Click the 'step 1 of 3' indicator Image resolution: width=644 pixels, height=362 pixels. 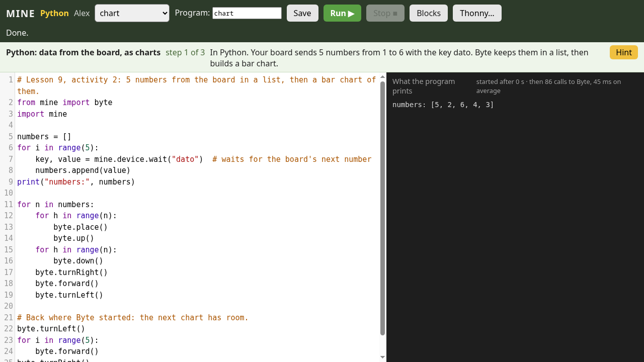tap(185, 52)
